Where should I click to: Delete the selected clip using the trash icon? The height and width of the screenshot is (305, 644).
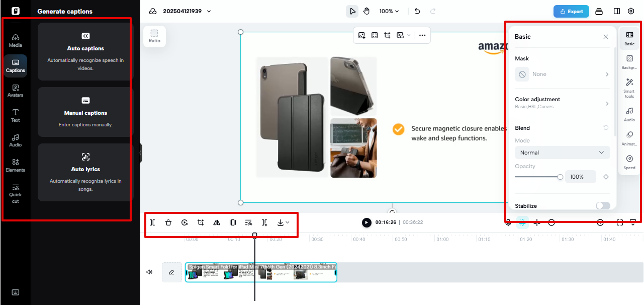click(x=168, y=222)
